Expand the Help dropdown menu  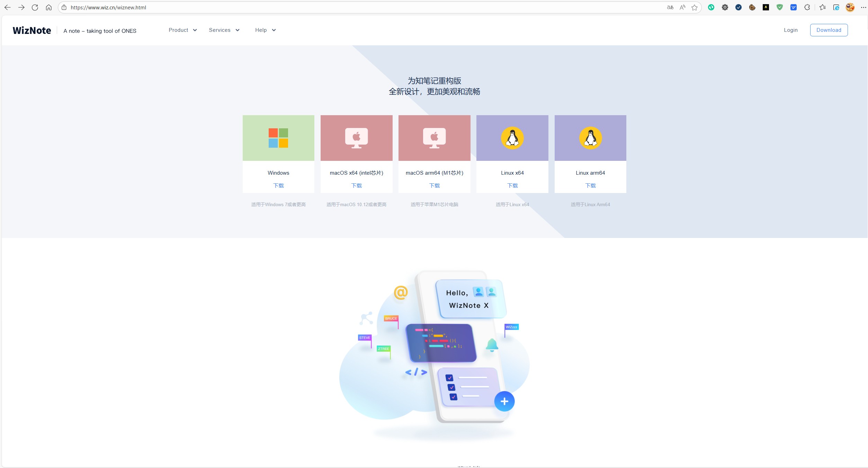pyautogui.click(x=265, y=30)
